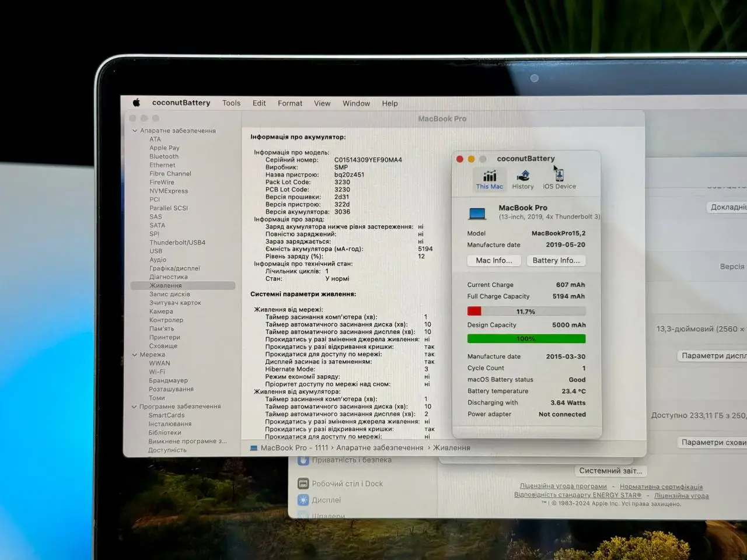Viewport: 747px width, 560px height.
Task: Select SATA in the sidebar
Action: (x=158, y=225)
